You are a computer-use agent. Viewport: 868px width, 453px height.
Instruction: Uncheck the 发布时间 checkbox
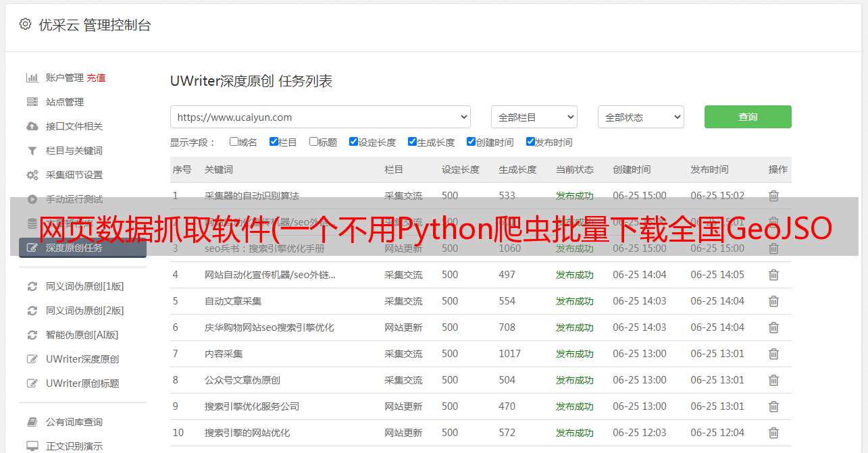coord(530,142)
